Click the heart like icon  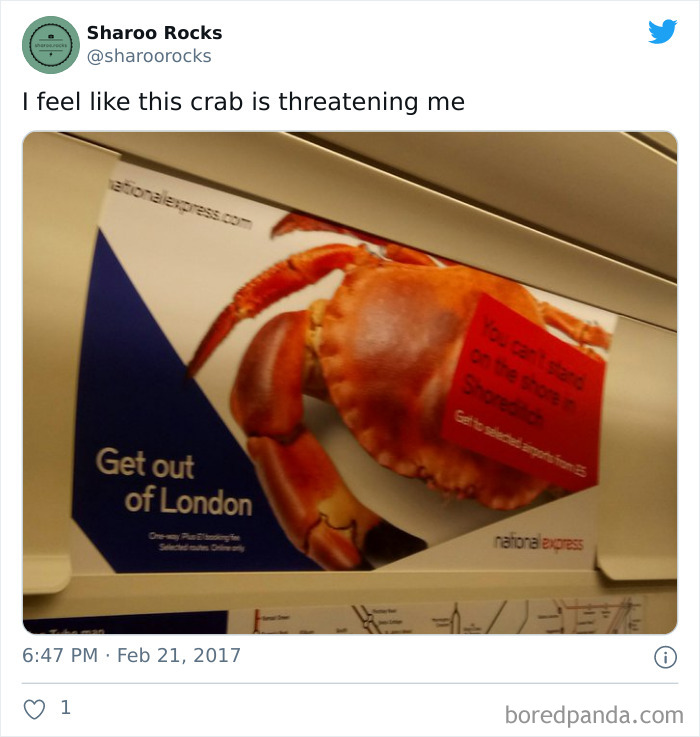pos(34,709)
